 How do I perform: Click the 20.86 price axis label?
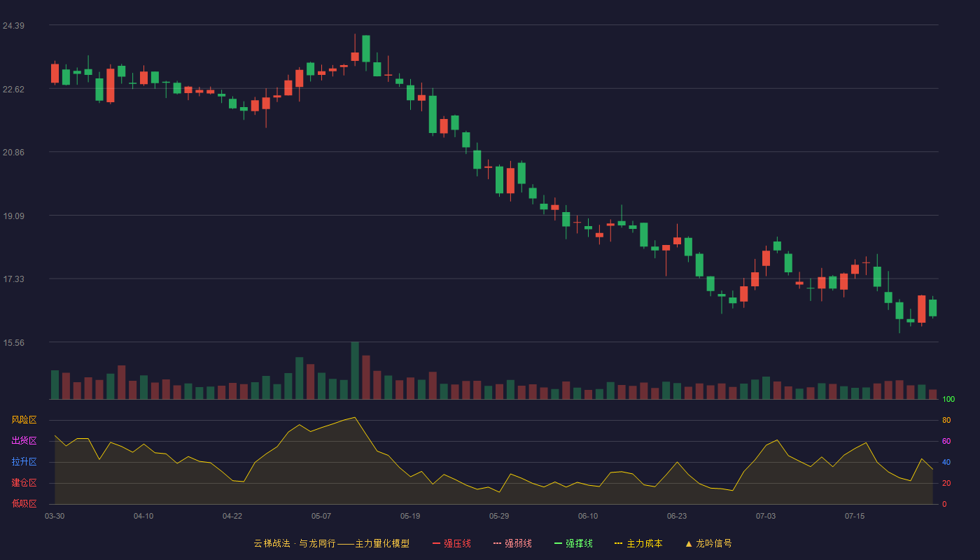pyautogui.click(x=13, y=152)
